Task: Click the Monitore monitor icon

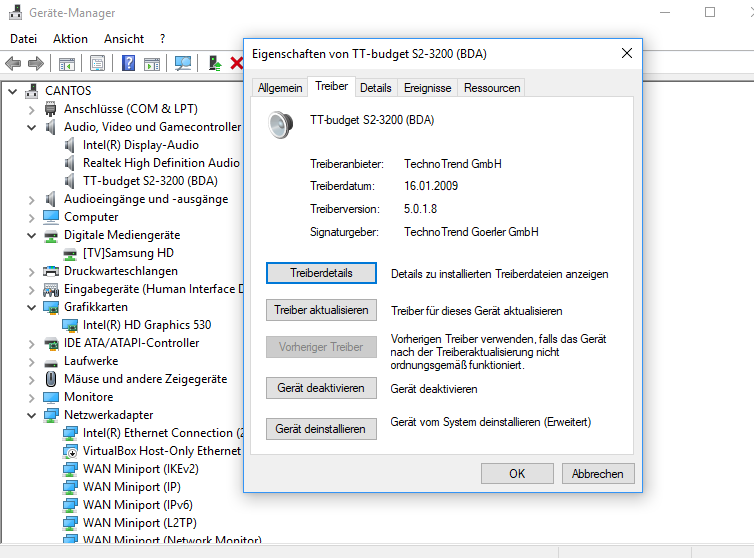Action: click(x=51, y=397)
